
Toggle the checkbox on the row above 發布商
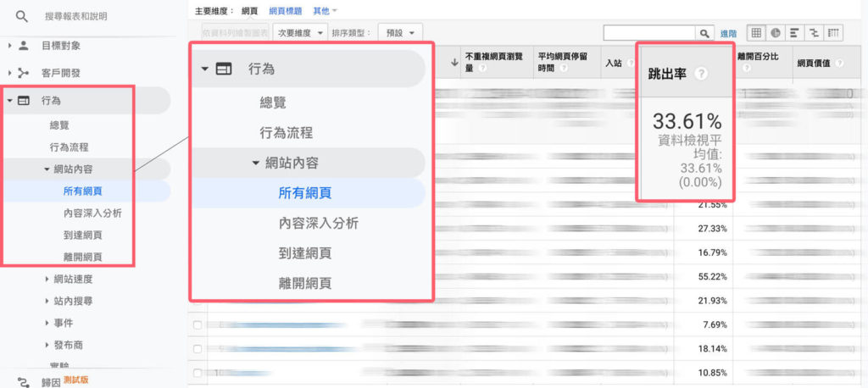[x=198, y=324]
